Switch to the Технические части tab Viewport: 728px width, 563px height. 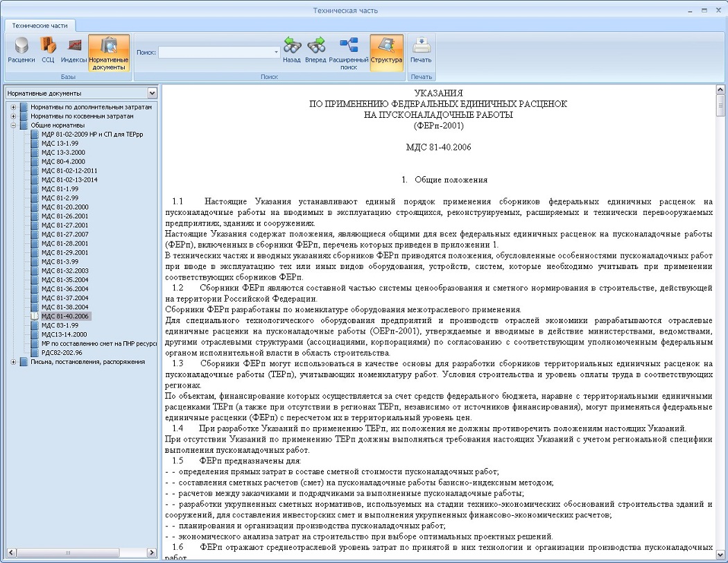(x=40, y=26)
